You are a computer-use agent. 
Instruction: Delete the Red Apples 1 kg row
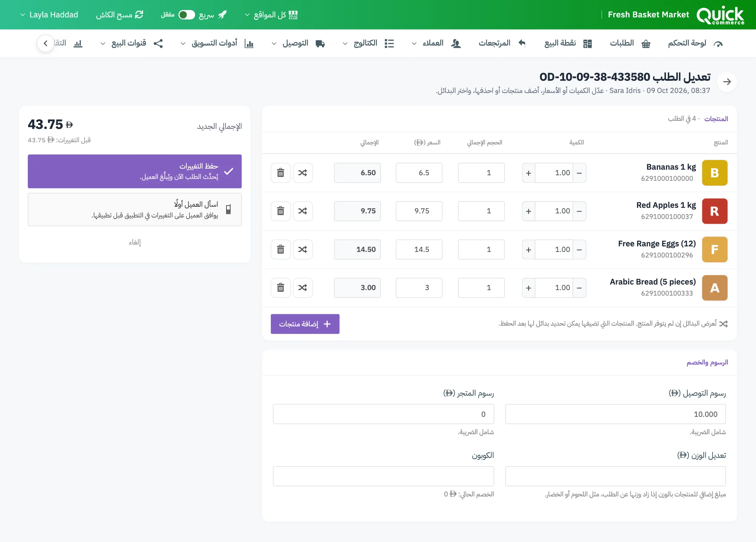pos(281,211)
